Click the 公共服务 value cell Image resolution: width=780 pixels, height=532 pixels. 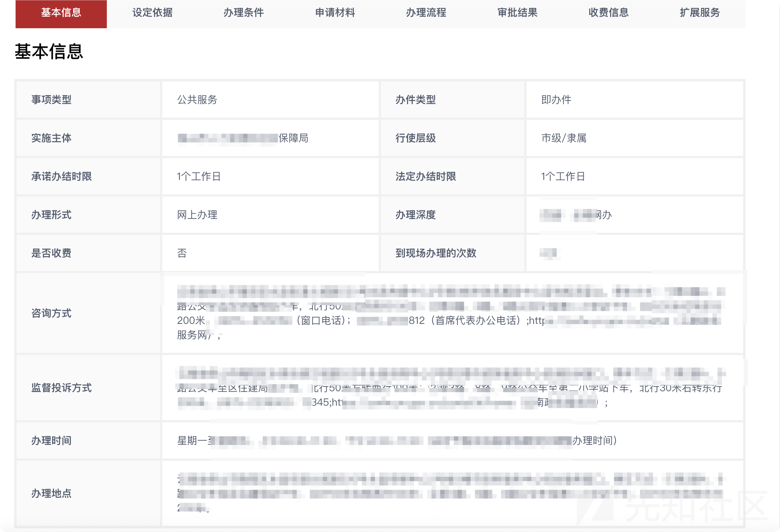pyautogui.click(x=197, y=100)
